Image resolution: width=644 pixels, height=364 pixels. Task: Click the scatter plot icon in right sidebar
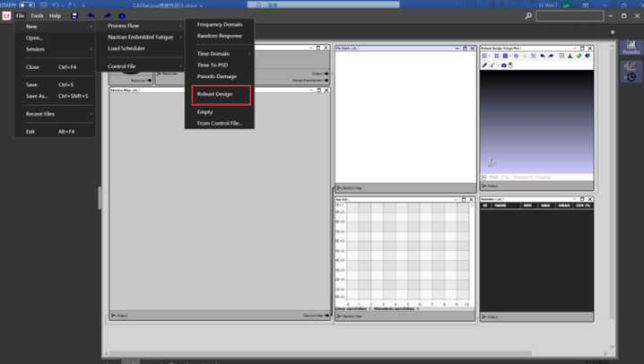631,65
